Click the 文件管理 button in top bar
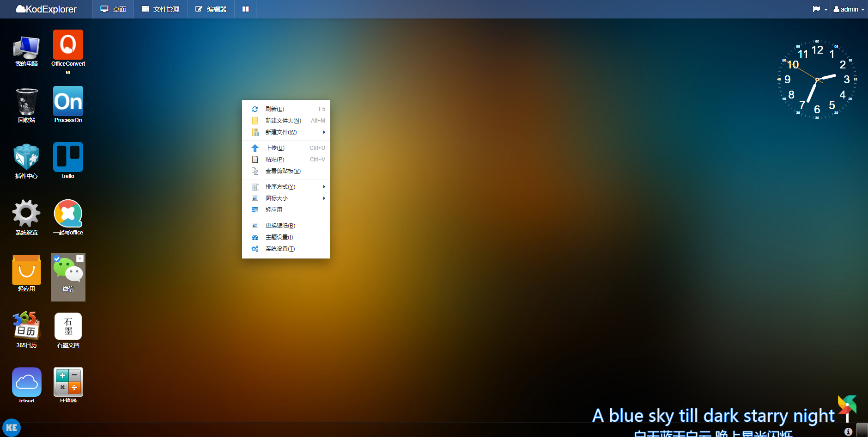This screenshot has width=868, height=437. (160, 9)
